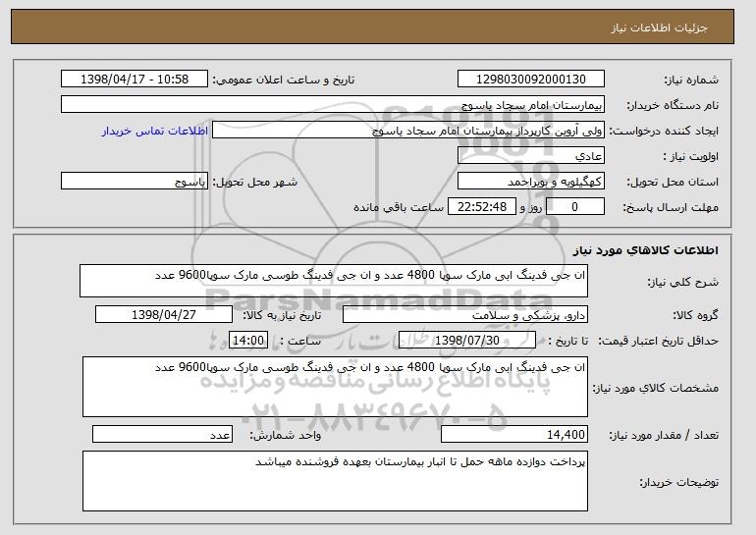Click the text ساعت باقی مانده
This screenshot has height=535, width=756.
(x=399, y=207)
